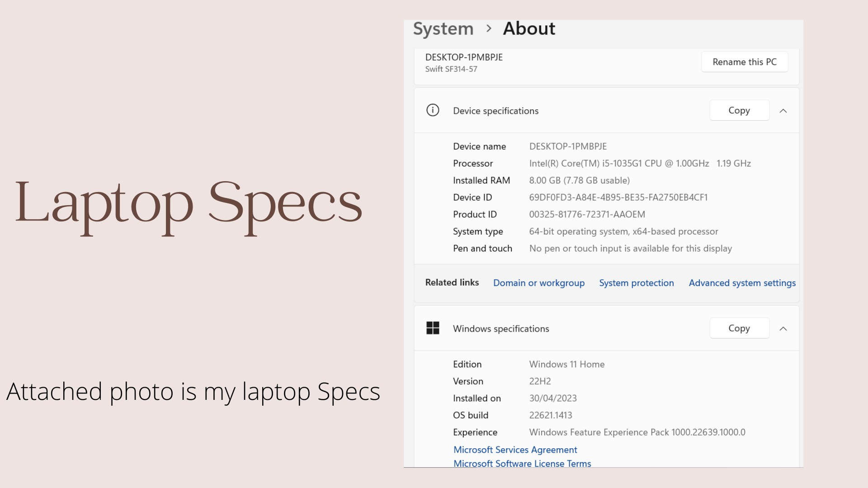868x488 pixels.
Task: Open Domain or workgroup link
Action: pos(538,283)
